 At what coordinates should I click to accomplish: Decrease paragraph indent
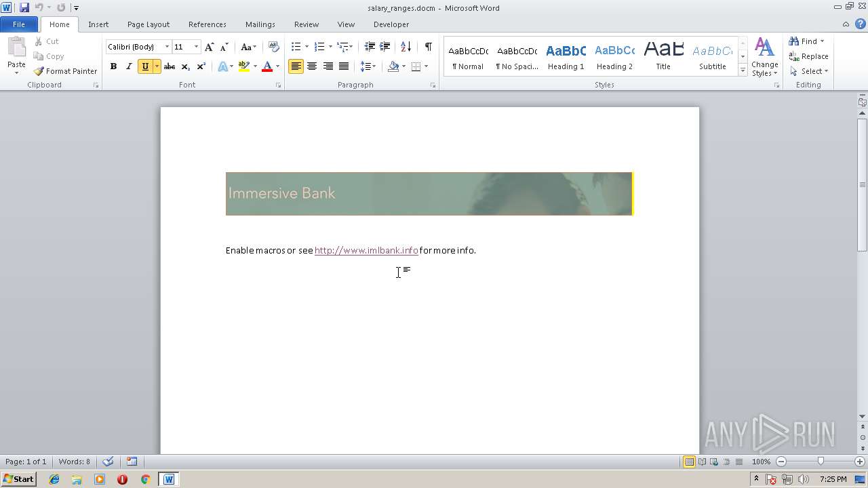tap(370, 47)
